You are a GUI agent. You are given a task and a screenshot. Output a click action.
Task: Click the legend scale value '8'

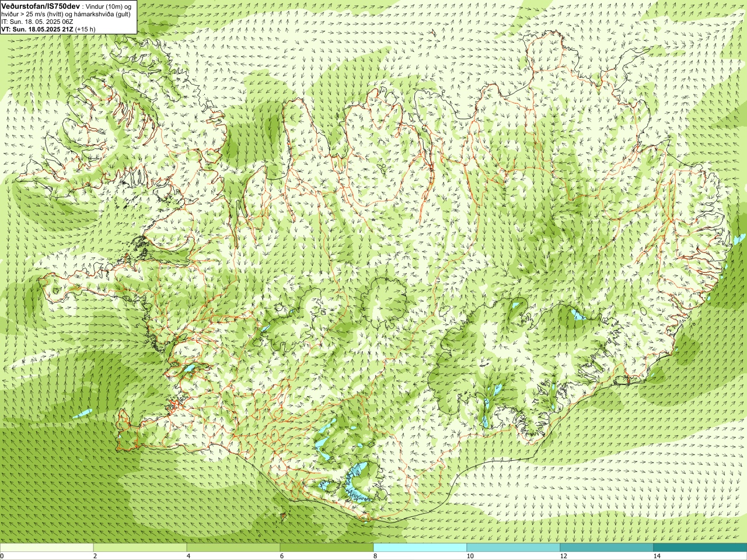click(375, 556)
